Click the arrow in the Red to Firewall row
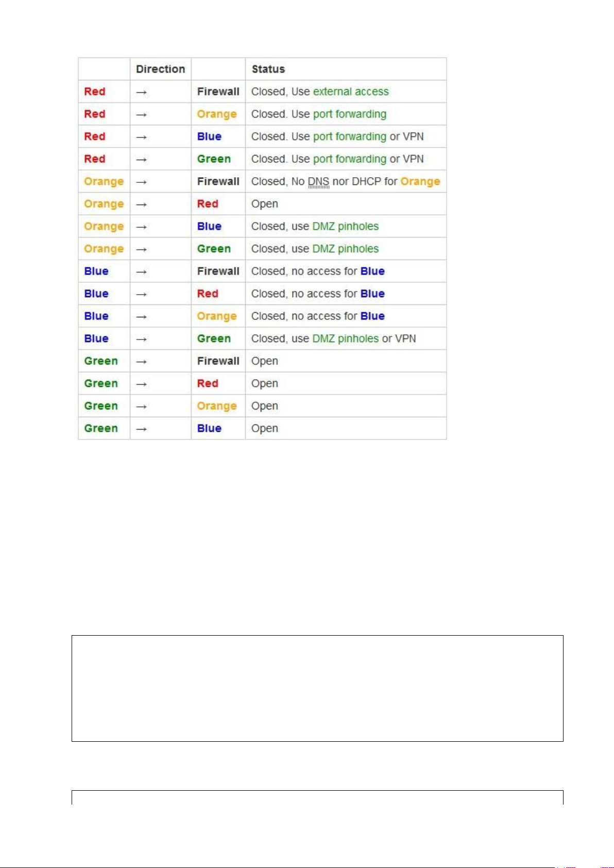 pyautogui.click(x=142, y=92)
